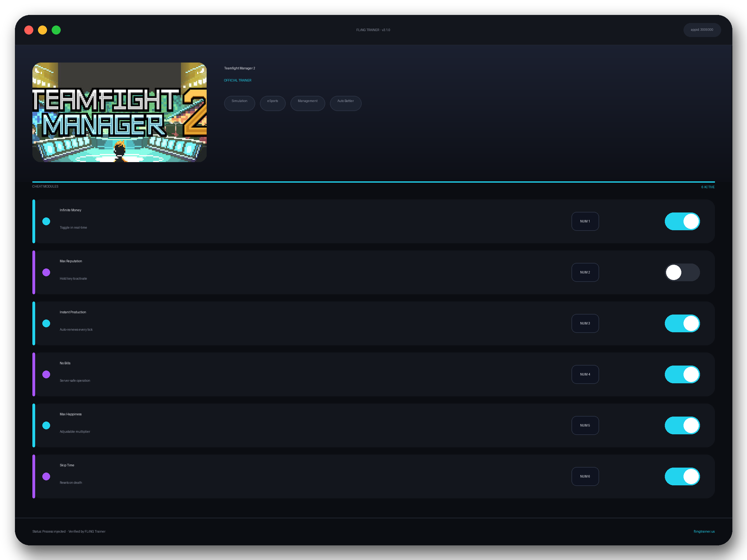747x560 pixels.
Task: Click the NUM 1 hotkey button
Action: pyautogui.click(x=585, y=222)
